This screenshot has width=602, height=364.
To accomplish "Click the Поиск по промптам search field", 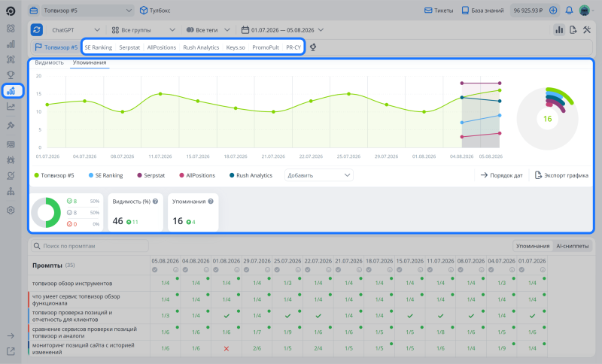I will [x=90, y=246].
